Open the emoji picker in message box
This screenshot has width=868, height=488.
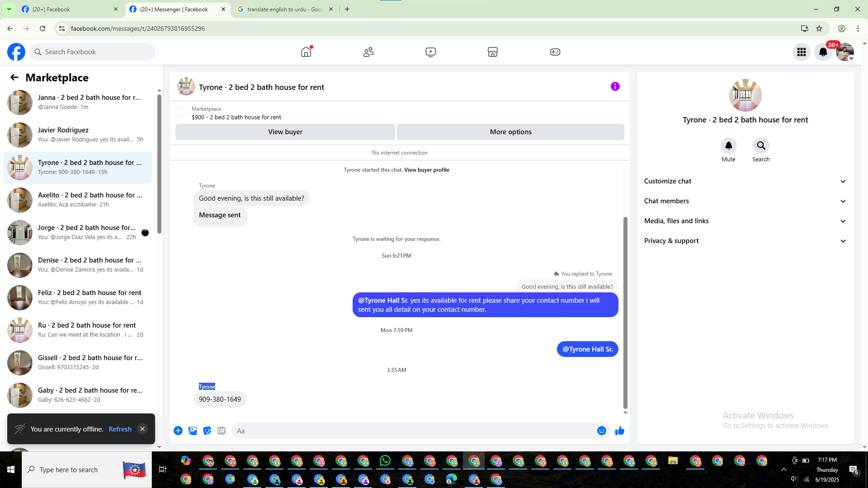[602, 431]
